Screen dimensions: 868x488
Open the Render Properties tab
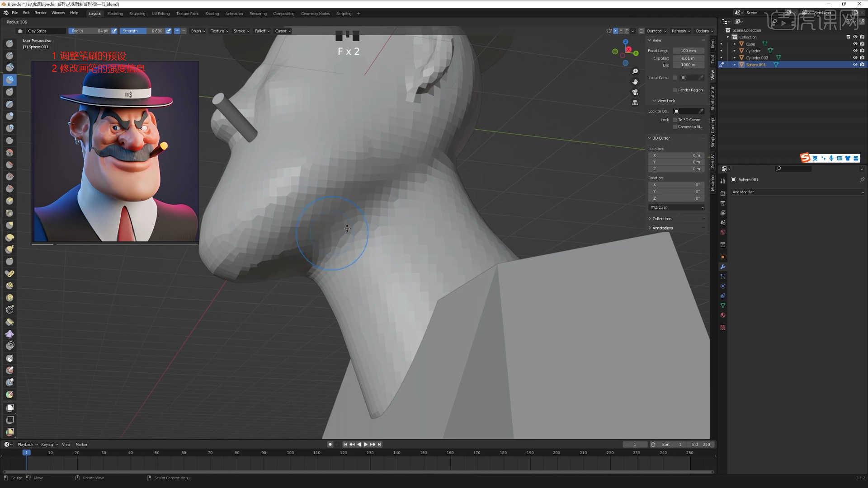coord(722,193)
